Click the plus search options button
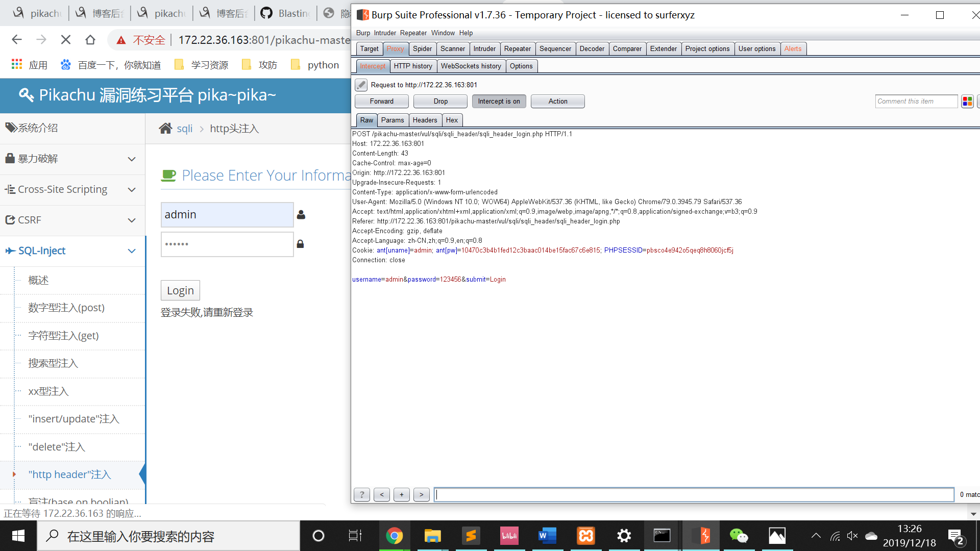 click(x=402, y=494)
